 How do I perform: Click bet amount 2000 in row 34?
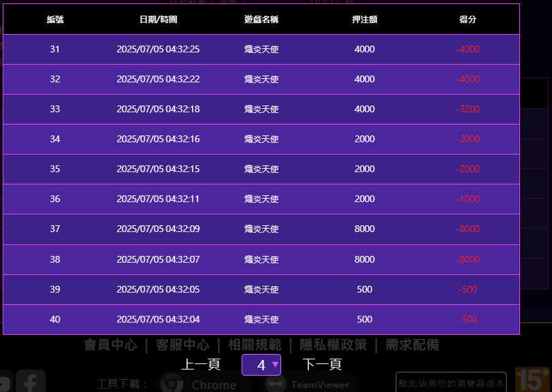[x=364, y=139]
